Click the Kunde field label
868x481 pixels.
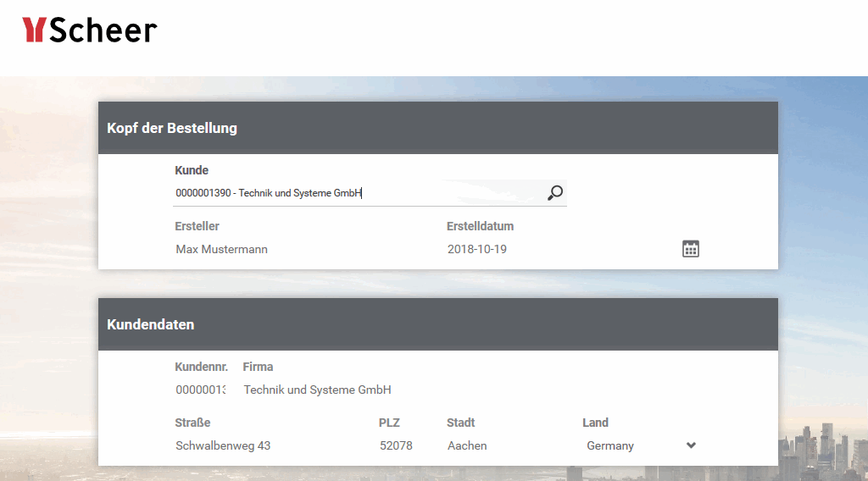(x=192, y=170)
